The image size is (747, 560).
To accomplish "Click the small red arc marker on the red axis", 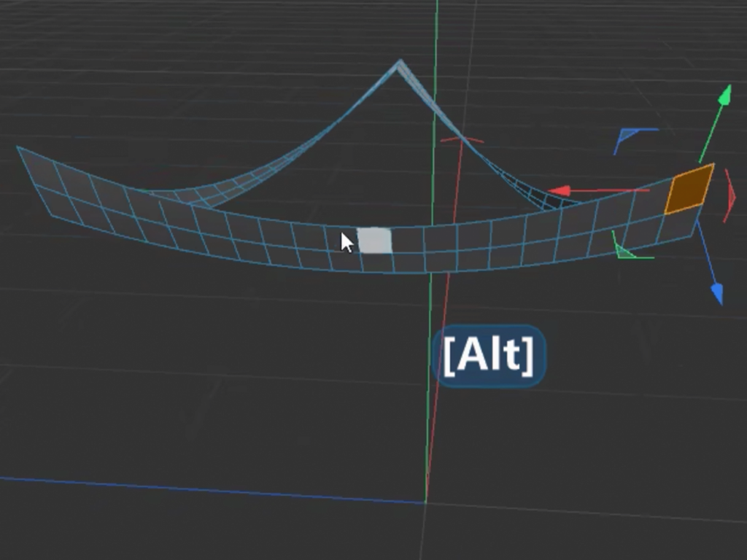I will tap(461, 138).
